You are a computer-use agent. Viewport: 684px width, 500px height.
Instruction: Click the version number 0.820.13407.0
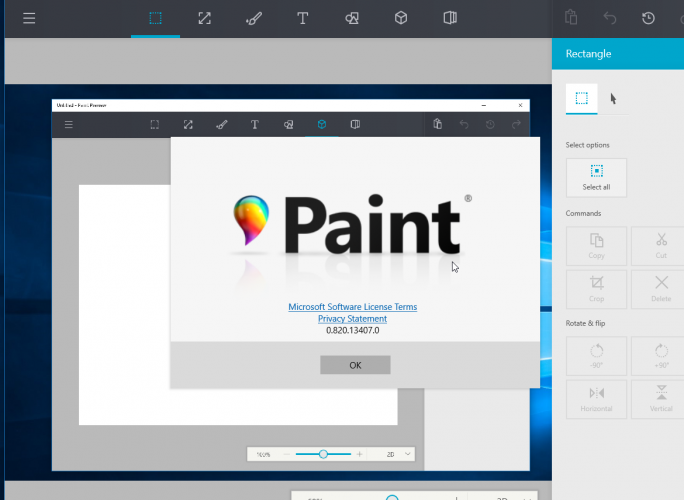(352, 330)
